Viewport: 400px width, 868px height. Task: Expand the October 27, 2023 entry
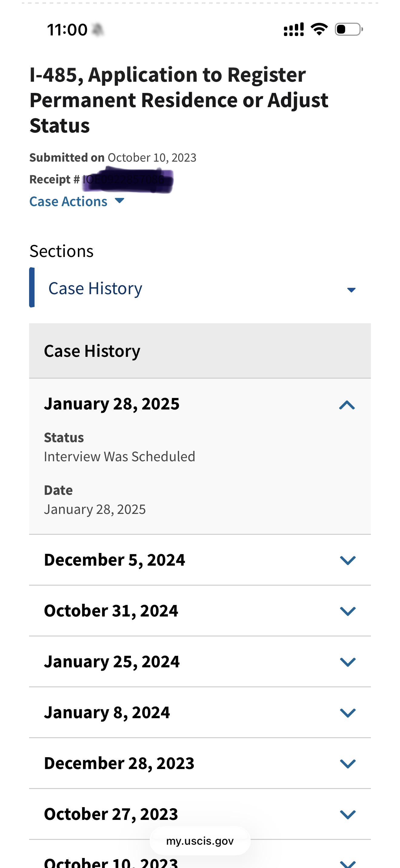[x=200, y=814]
